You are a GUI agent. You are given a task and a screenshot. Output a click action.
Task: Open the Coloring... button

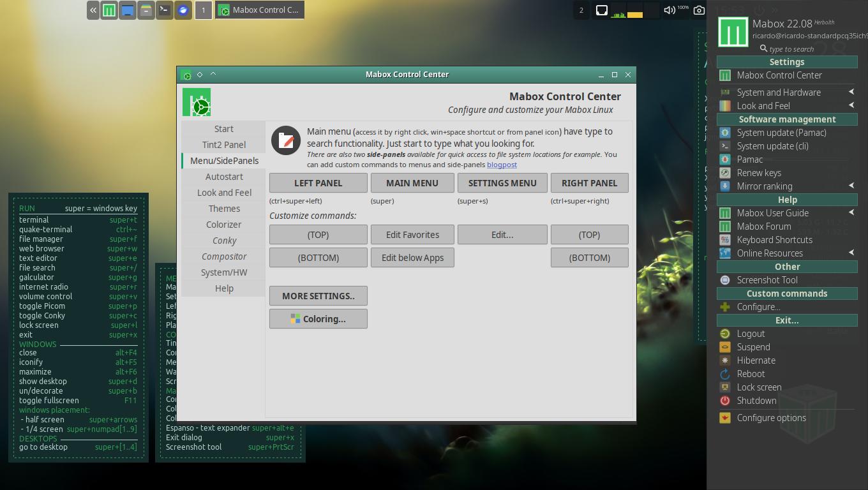318,319
